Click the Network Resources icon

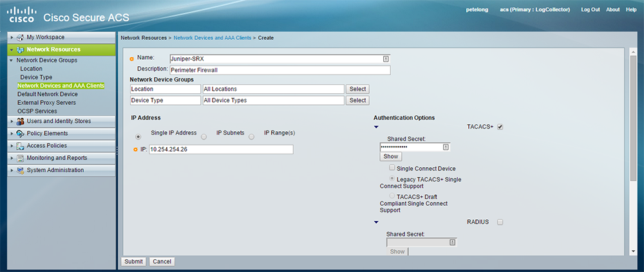[x=21, y=50]
